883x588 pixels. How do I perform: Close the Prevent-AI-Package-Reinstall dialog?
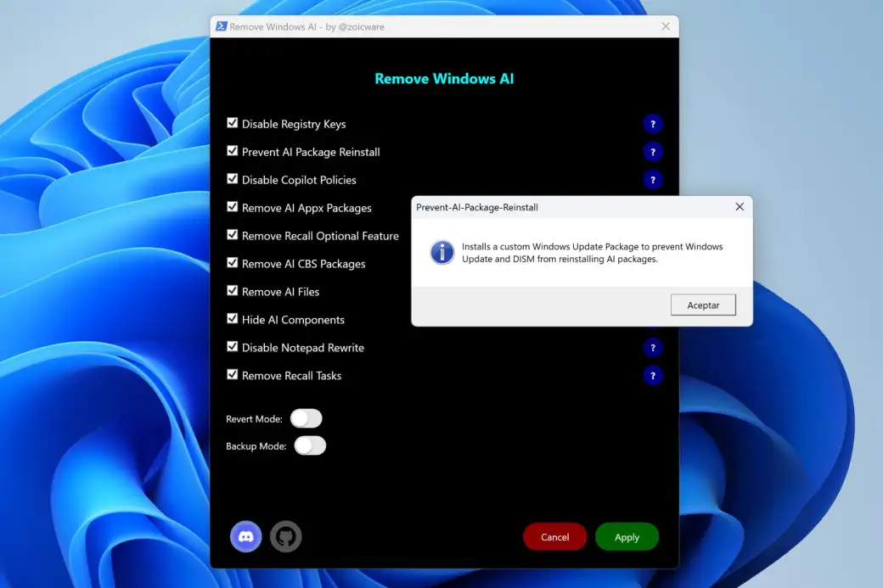pyautogui.click(x=739, y=206)
